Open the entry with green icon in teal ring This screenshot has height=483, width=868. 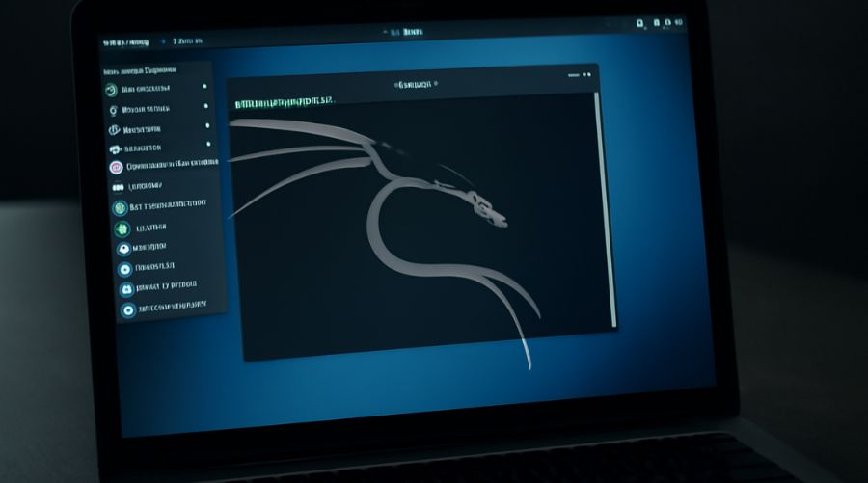tap(159, 205)
